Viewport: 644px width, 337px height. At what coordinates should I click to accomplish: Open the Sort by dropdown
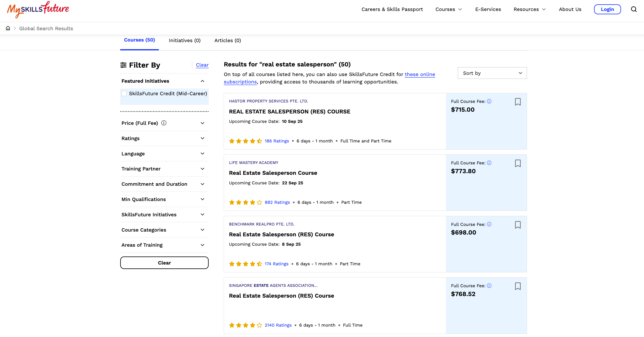pyautogui.click(x=492, y=73)
